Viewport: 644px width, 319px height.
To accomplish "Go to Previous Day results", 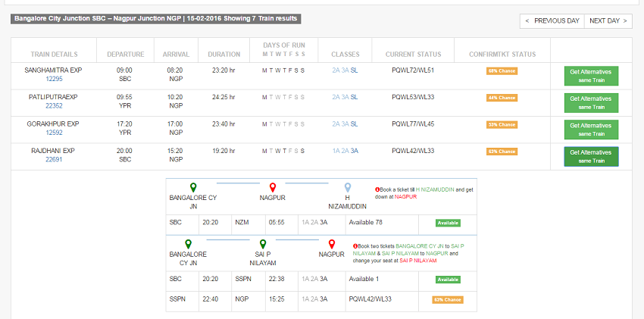I will 552,20.
